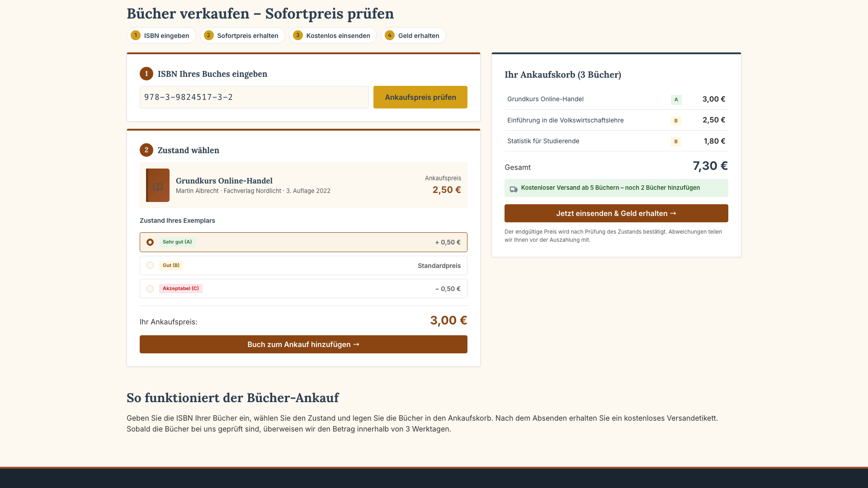Screen dimensions: 868x488
Task: Click the step number 1 circle beside ISBN Ihres Buches eingeben
Action: point(146,74)
